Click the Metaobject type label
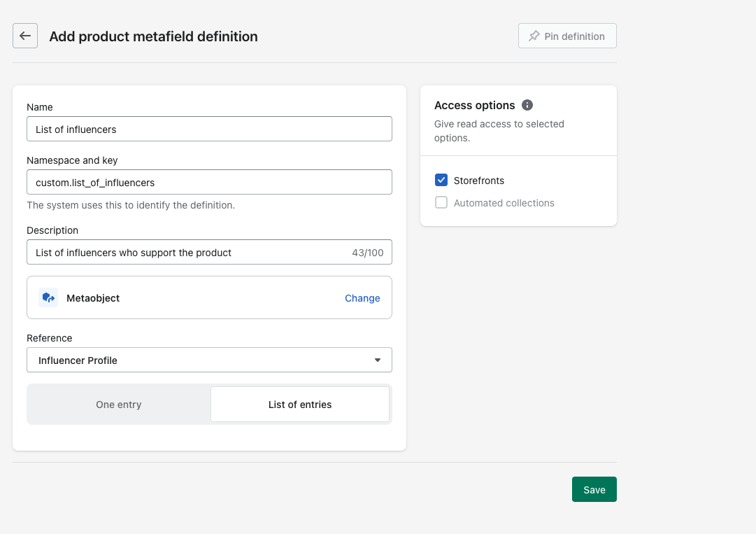The width and height of the screenshot is (756, 534). tap(93, 298)
